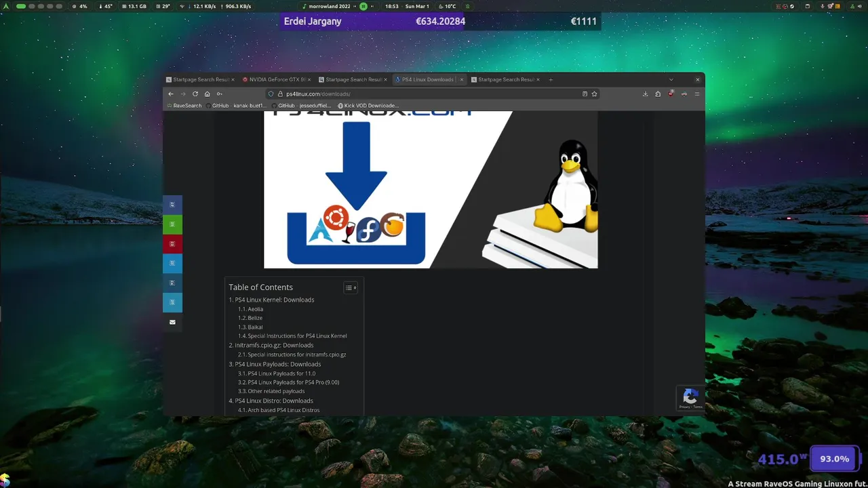868x488 pixels.
Task: Click the padlock site security icon
Action: point(279,94)
